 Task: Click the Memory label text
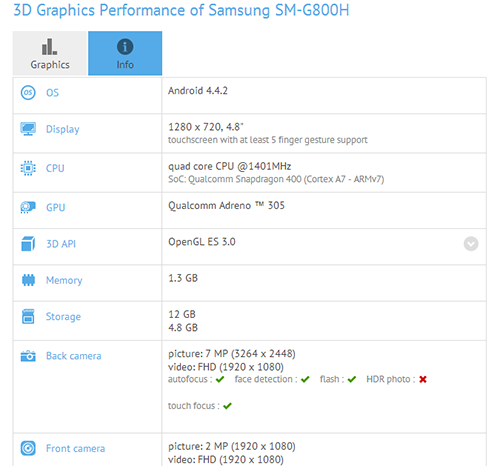click(x=64, y=280)
